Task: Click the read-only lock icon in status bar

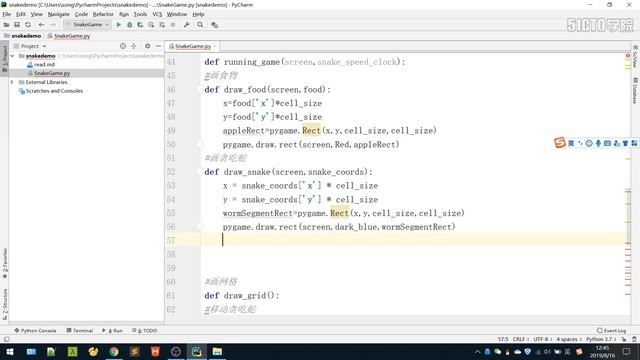Action: point(624,339)
